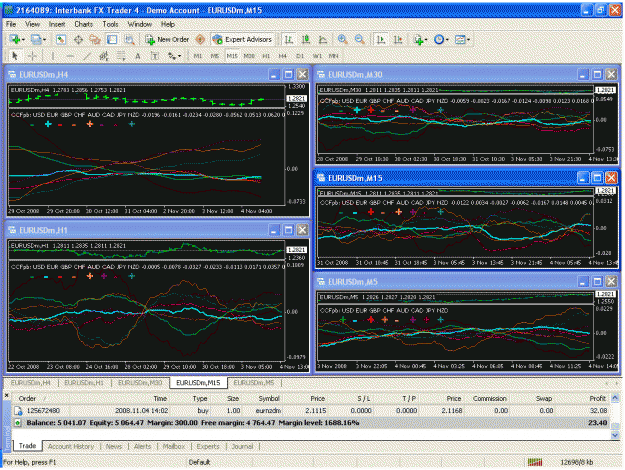This screenshot has height=470, width=625.
Task: Select the Text Label tool
Action: tap(155, 56)
